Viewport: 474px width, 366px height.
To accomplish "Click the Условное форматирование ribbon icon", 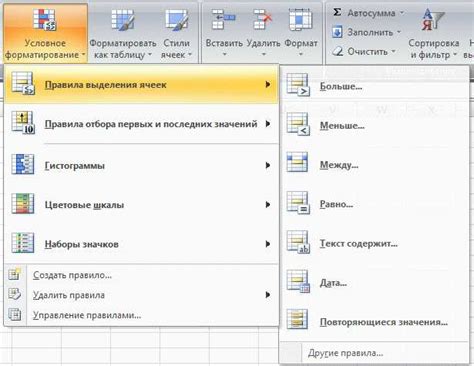I will [45, 19].
